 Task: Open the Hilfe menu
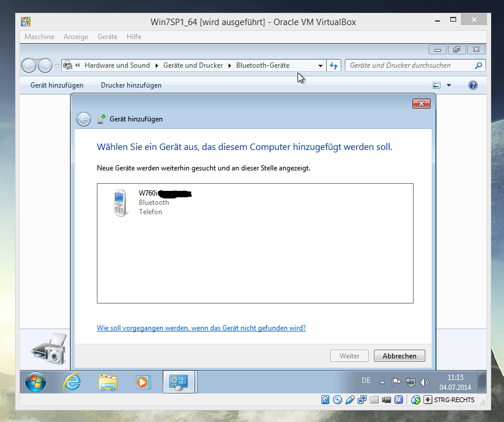(134, 37)
